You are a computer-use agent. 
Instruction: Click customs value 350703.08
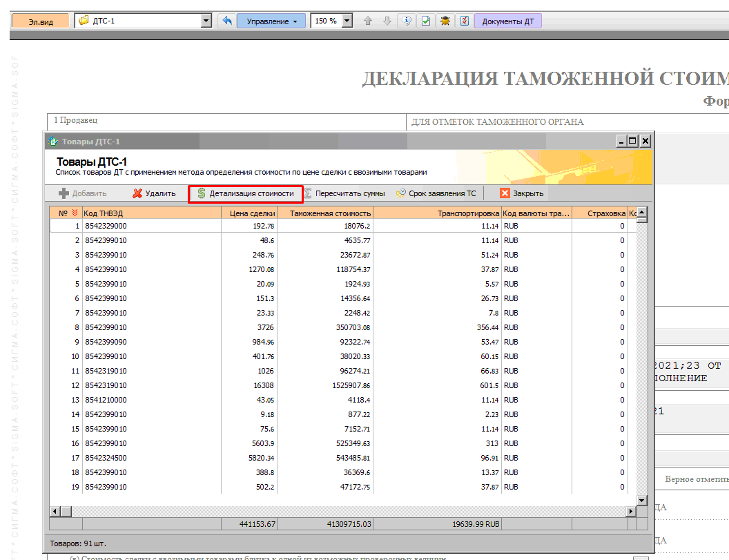[325, 327]
